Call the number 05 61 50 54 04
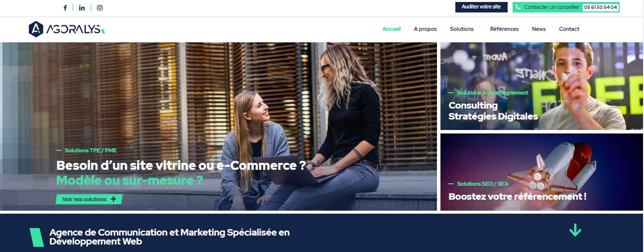 coord(600,7)
